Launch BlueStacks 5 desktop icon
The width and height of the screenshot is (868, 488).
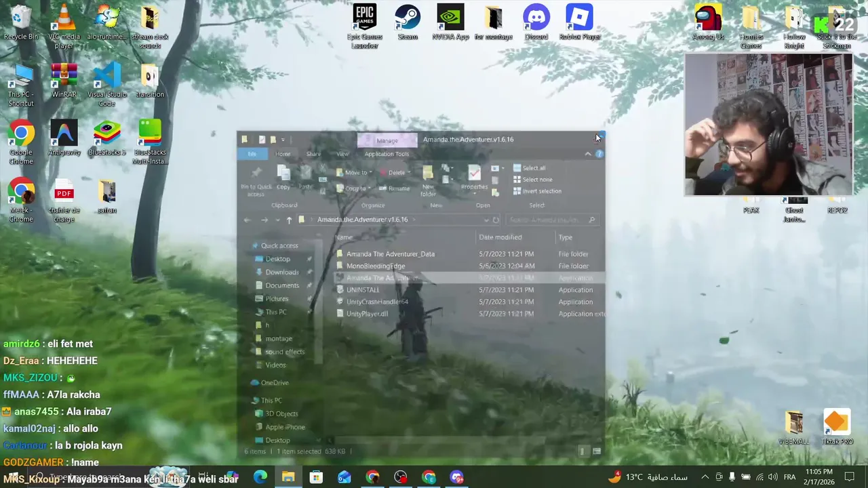[x=107, y=138]
